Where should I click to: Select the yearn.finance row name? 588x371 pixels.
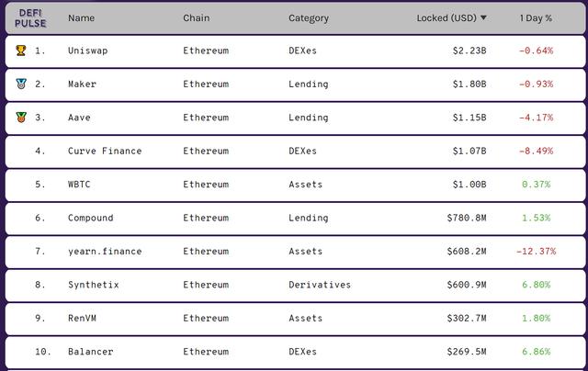105,252
